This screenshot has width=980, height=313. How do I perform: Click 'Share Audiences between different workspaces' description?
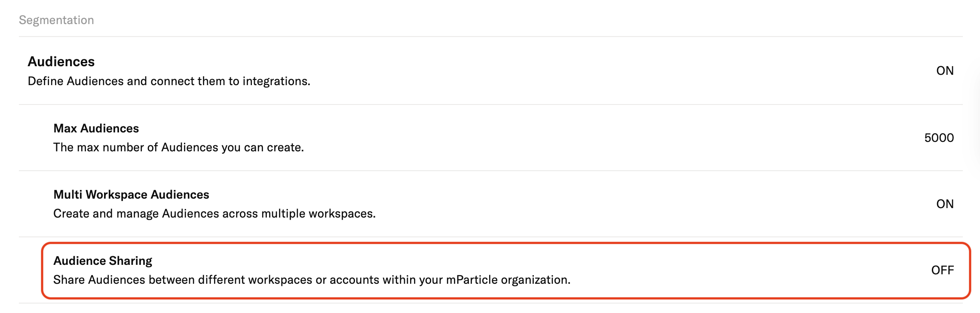pyautogui.click(x=312, y=279)
